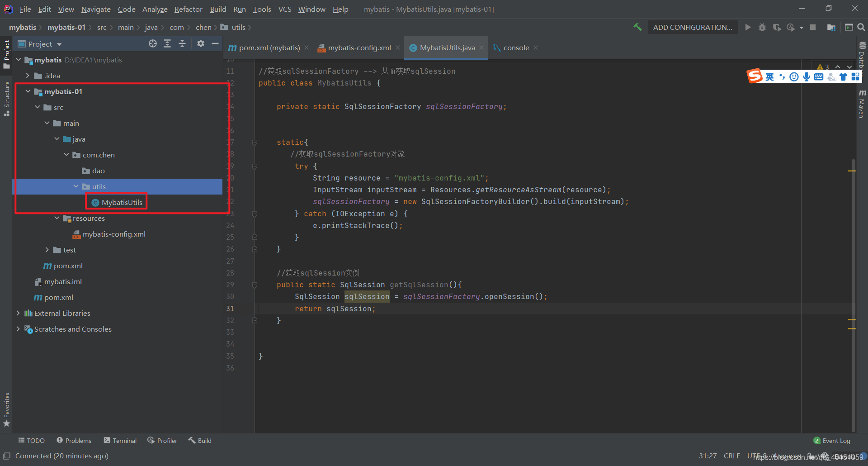Open the TODO tool window
The image size is (868, 466).
click(31, 441)
